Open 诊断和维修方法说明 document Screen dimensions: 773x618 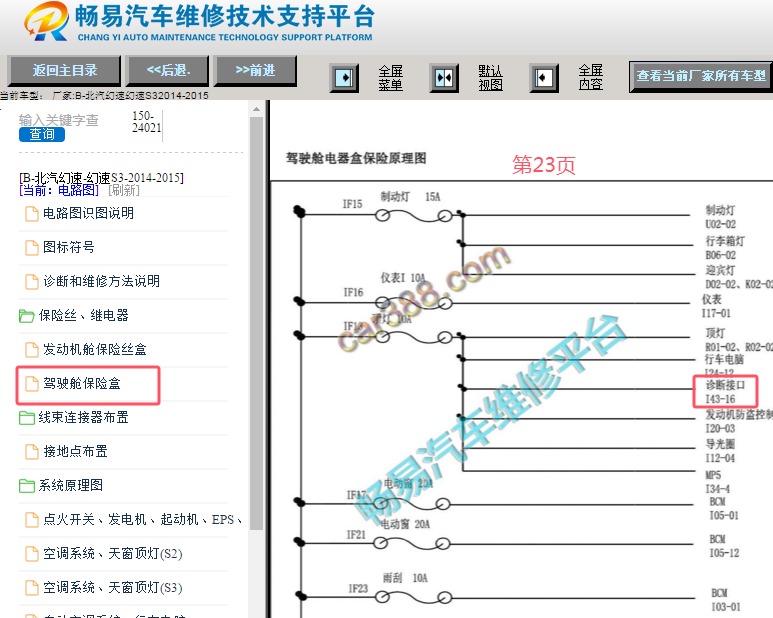102,281
